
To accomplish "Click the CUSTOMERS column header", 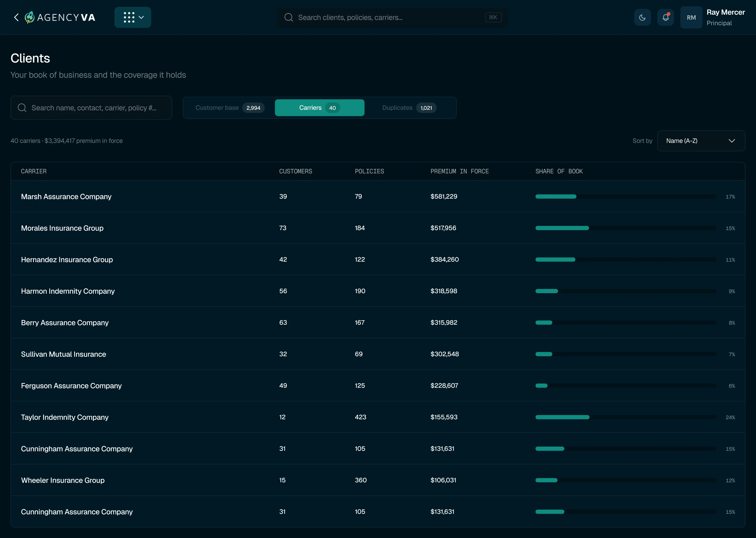I will 296,171.
